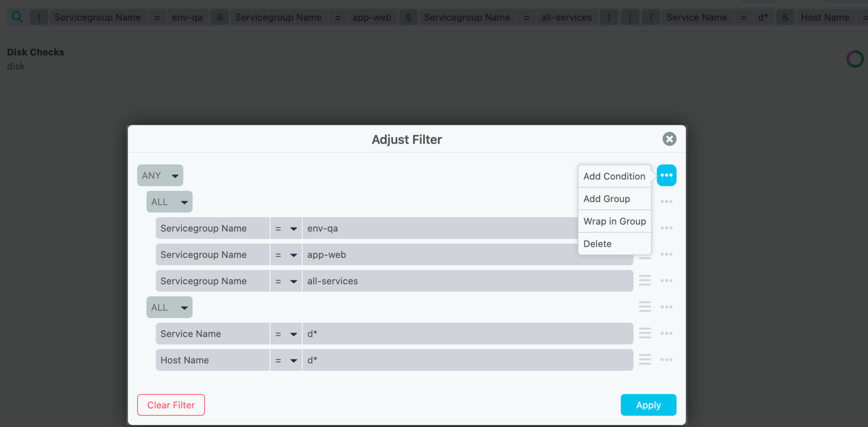Viewport: 868px width, 427px height.
Task: Click the env-qa value input field
Action: [424, 228]
